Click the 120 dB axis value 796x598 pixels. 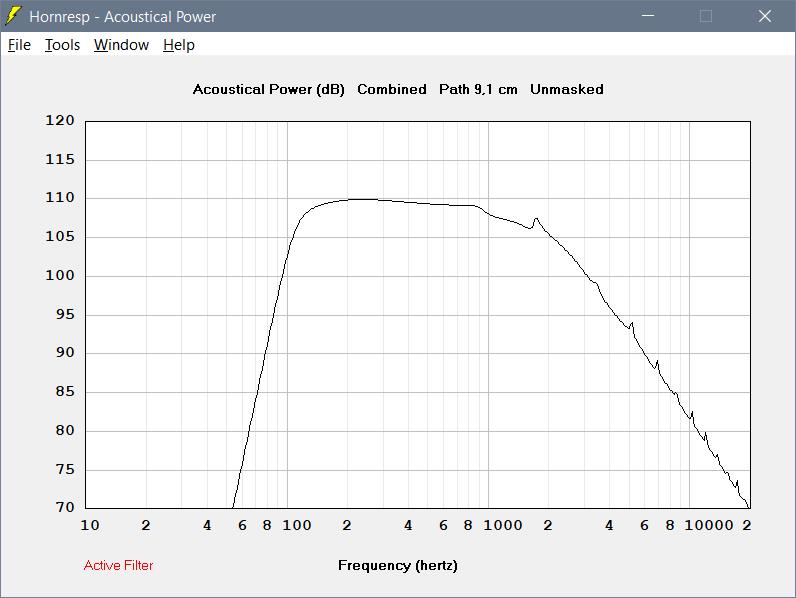click(x=60, y=120)
